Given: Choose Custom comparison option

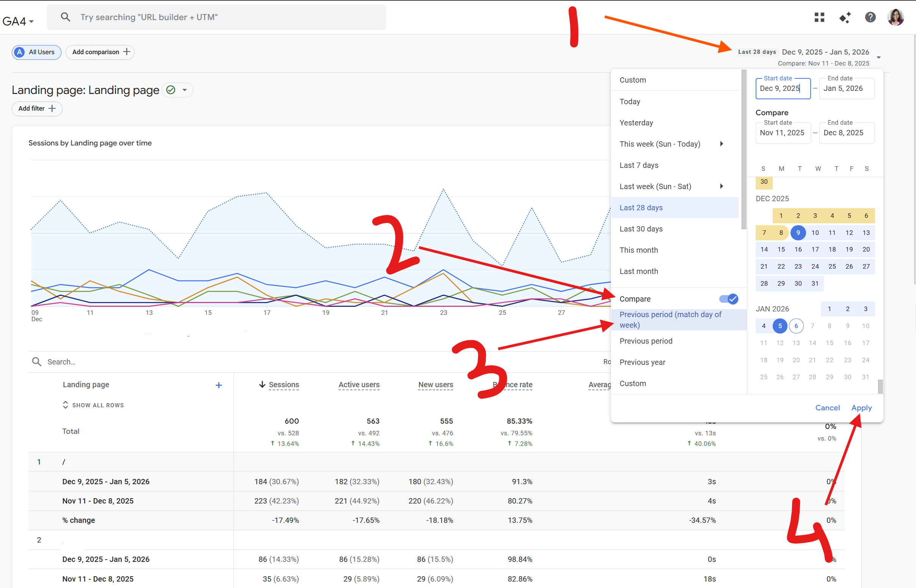Looking at the screenshot, I should 678,383.
